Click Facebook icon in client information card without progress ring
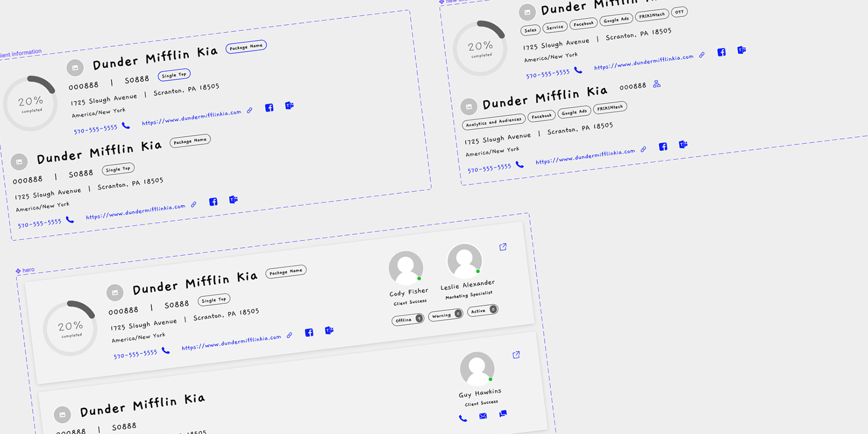Viewport: 868px width, 434px height. point(213,202)
